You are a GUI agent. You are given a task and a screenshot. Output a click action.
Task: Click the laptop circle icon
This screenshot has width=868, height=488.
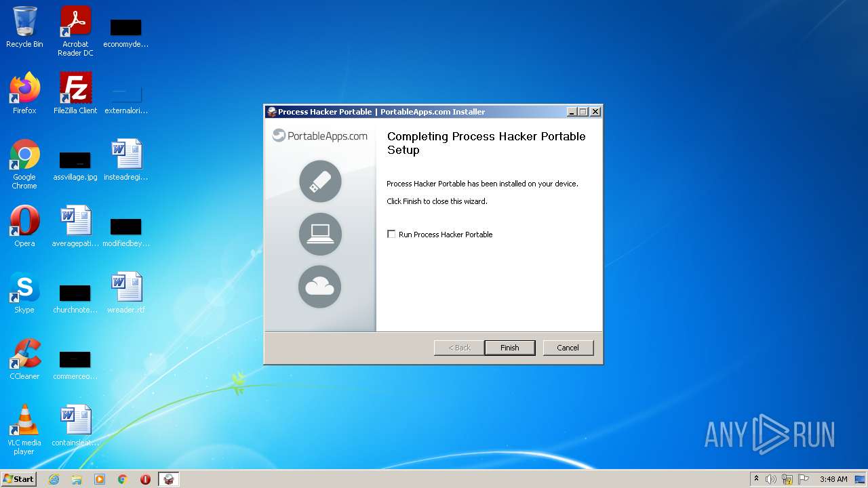point(320,234)
